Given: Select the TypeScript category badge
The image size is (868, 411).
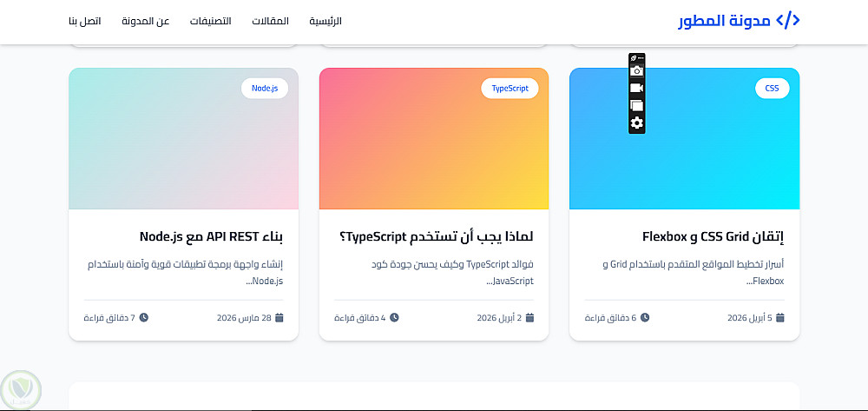Looking at the screenshot, I should (x=510, y=88).
